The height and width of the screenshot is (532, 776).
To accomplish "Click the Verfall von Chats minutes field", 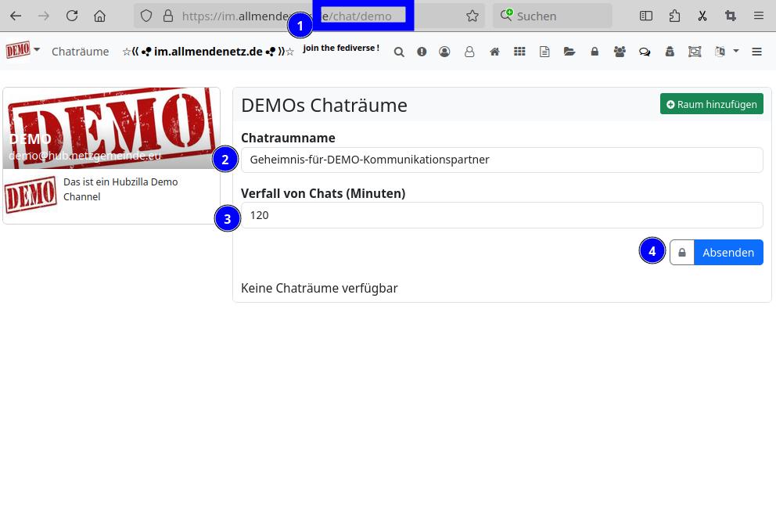I will [x=501, y=215].
